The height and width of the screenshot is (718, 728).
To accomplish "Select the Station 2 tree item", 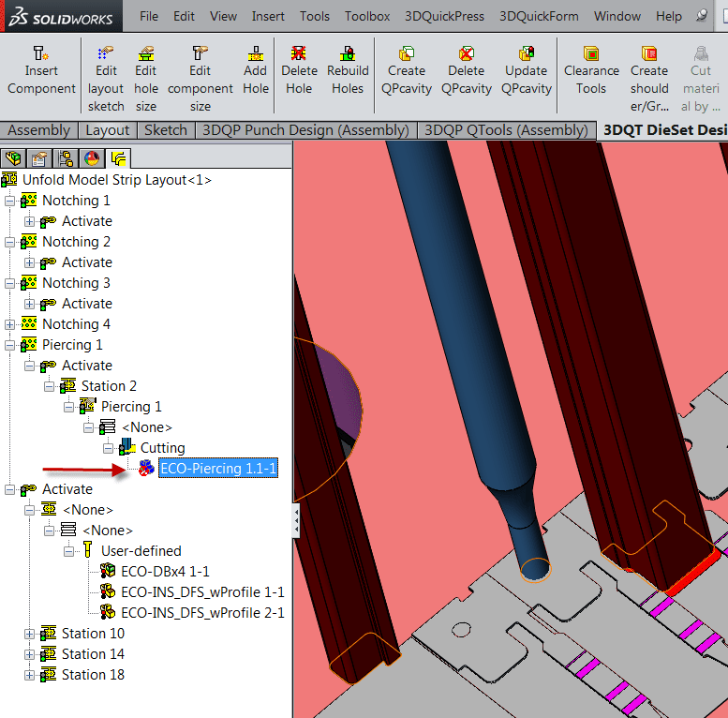I will (109, 386).
